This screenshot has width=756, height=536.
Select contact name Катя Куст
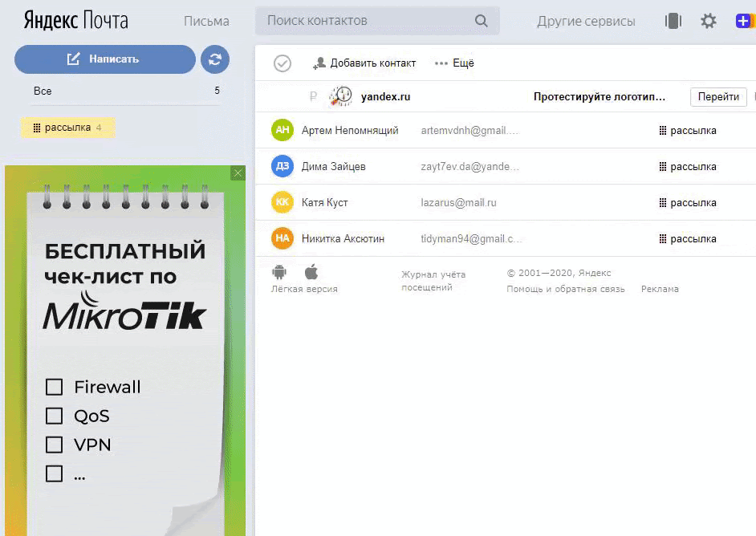(x=324, y=203)
